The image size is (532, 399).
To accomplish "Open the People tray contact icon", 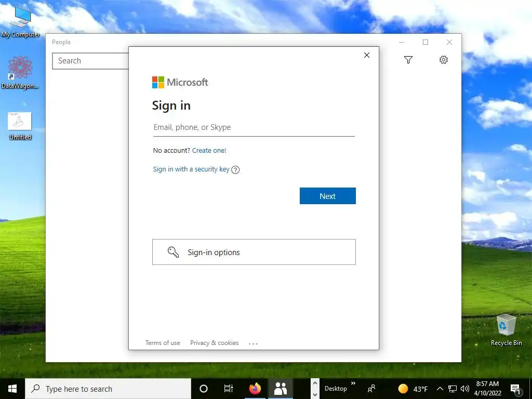I will 371,389.
